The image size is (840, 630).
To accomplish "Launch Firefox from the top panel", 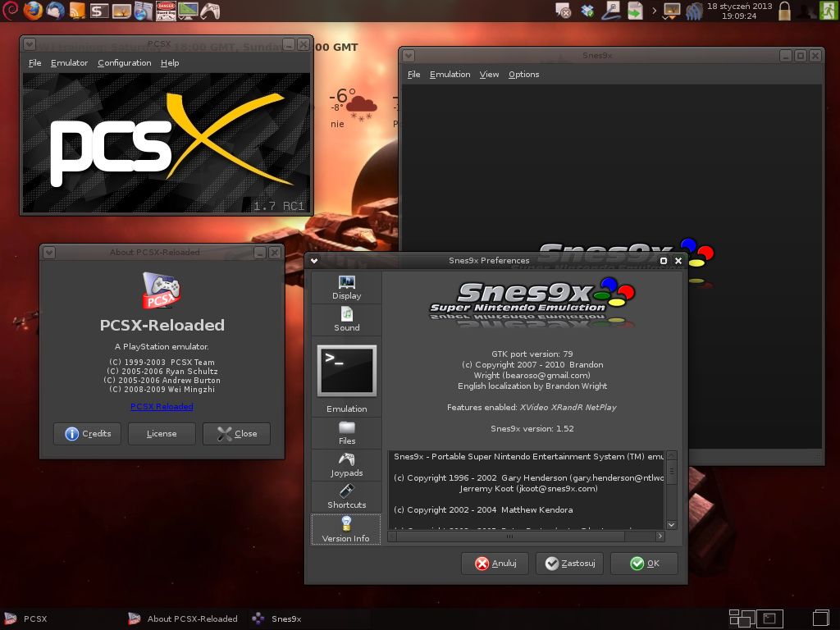I will coord(33,10).
